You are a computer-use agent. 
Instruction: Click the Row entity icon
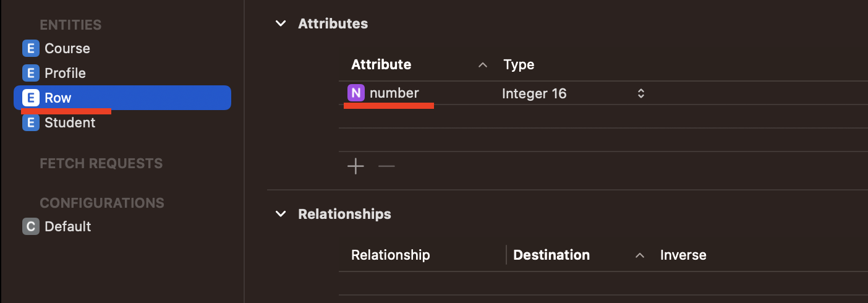click(x=30, y=98)
